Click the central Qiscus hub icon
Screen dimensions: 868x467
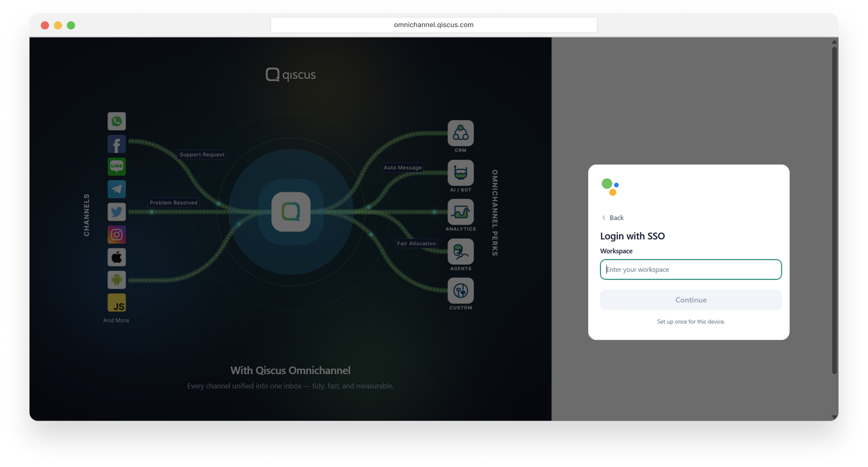(291, 212)
